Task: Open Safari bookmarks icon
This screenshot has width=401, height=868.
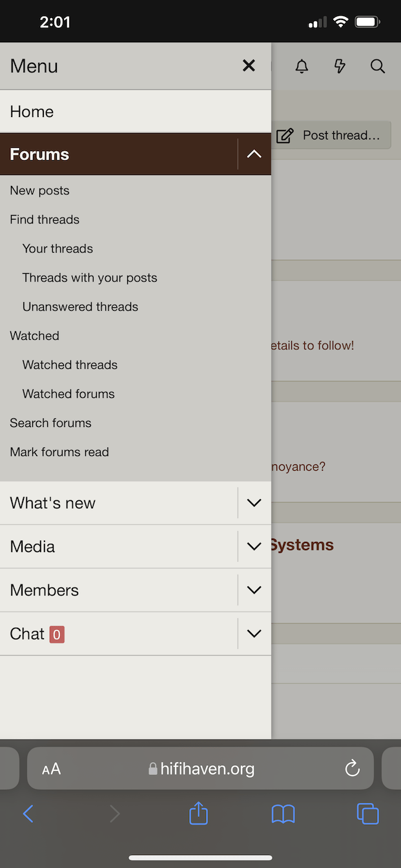Action: click(283, 814)
